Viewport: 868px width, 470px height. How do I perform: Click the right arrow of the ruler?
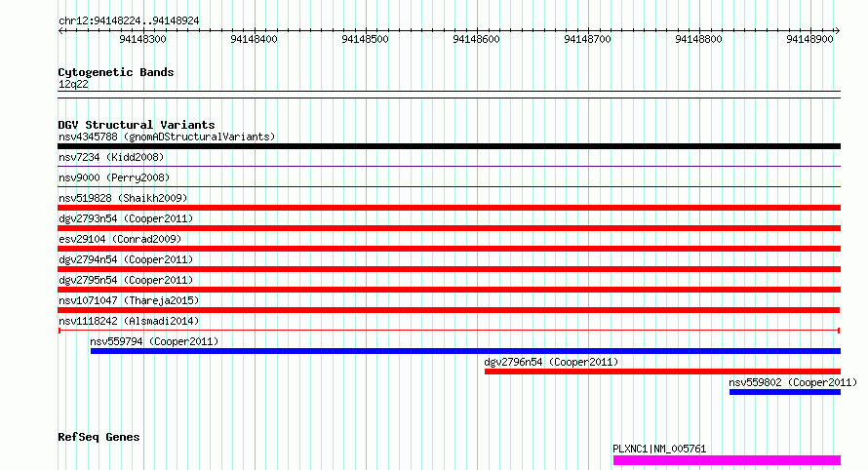(x=838, y=31)
